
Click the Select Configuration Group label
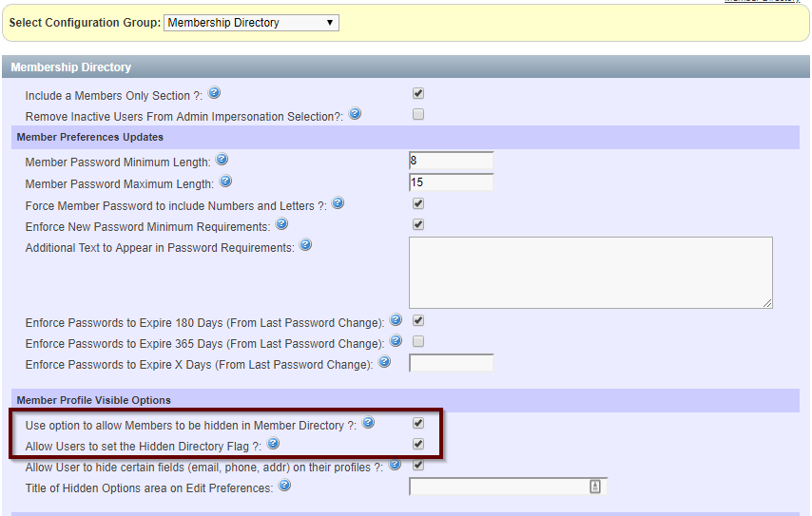pyautogui.click(x=85, y=23)
